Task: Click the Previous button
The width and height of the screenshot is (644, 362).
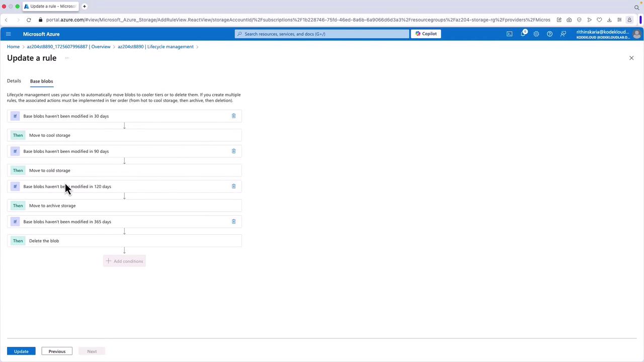Action: [57, 351]
